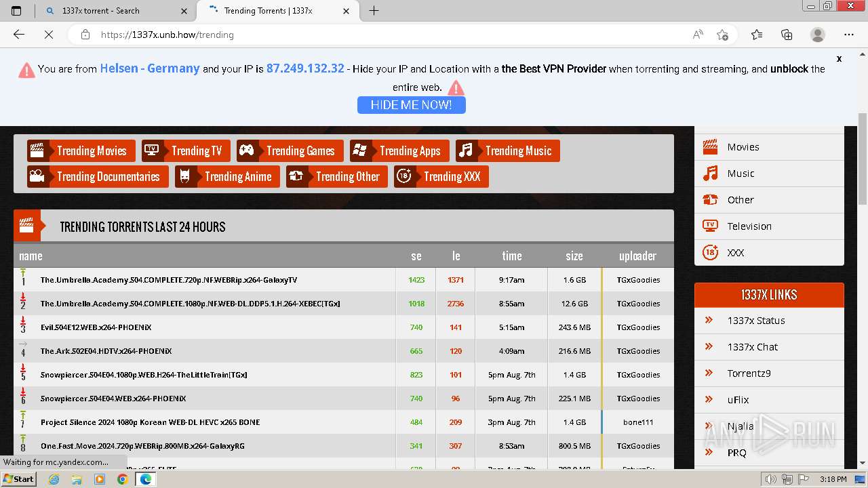Click the system tray volume icon
Image resolution: width=868 pixels, height=488 pixels.
[x=770, y=479]
